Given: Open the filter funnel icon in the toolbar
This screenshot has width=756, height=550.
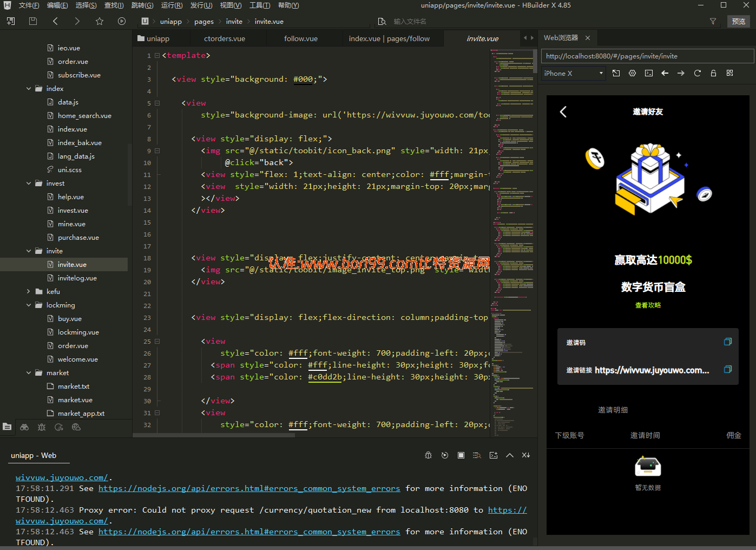Looking at the screenshot, I should tap(713, 21).
